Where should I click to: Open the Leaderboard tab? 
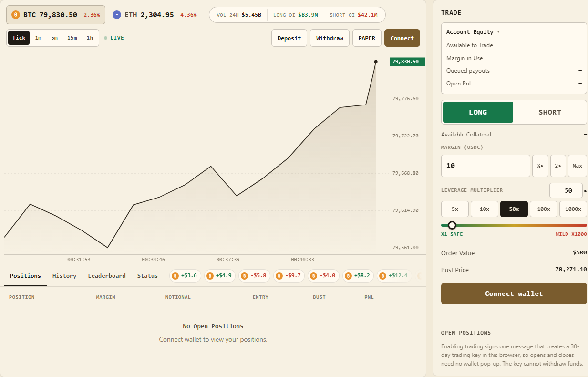[x=107, y=276]
